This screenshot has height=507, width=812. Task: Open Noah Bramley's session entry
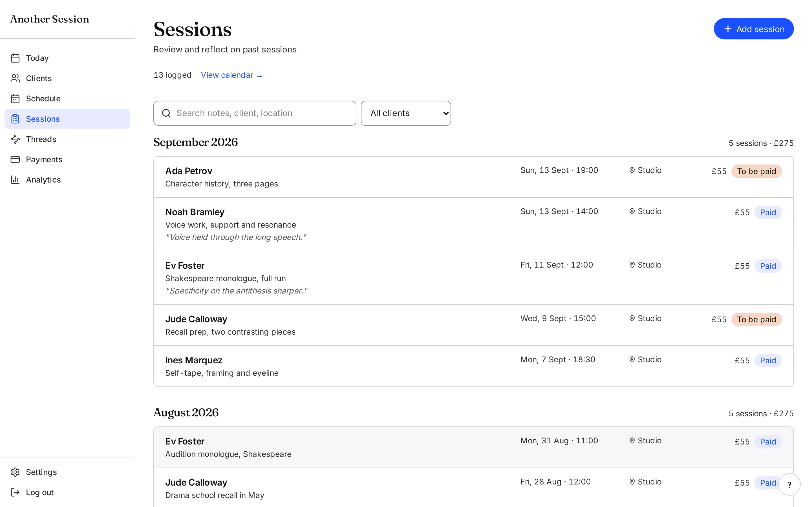click(473, 224)
